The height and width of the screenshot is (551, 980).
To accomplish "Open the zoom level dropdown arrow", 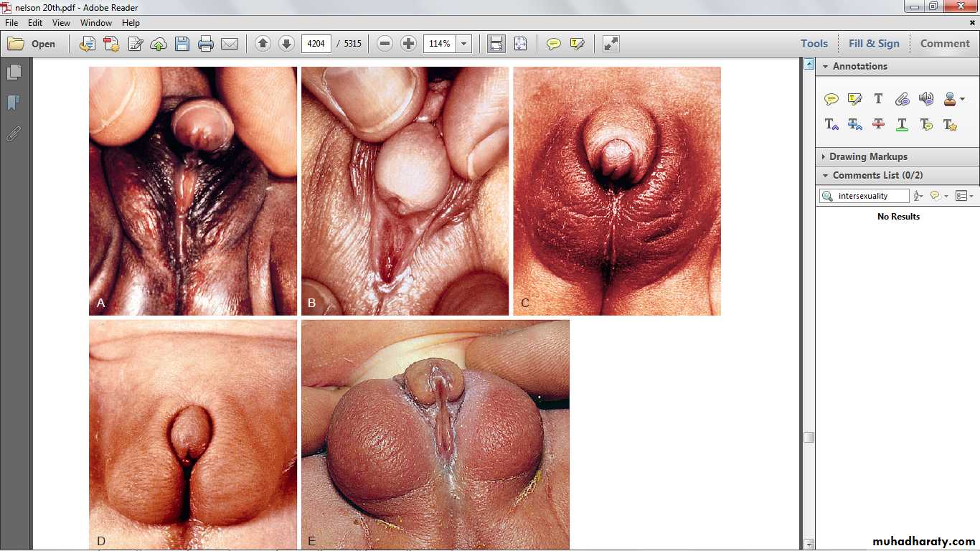I will click(464, 44).
